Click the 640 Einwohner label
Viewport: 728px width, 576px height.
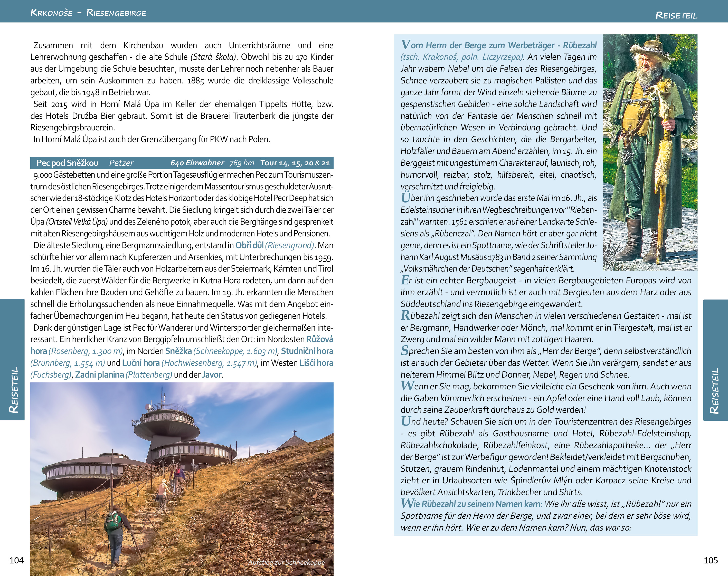pyautogui.click(x=197, y=163)
